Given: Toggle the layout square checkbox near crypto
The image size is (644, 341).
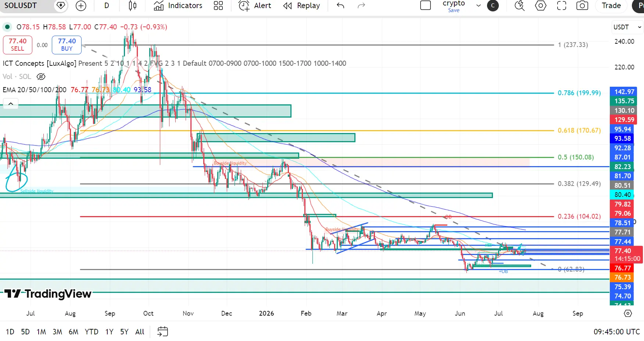Looking at the screenshot, I should [x=425, y=6].
